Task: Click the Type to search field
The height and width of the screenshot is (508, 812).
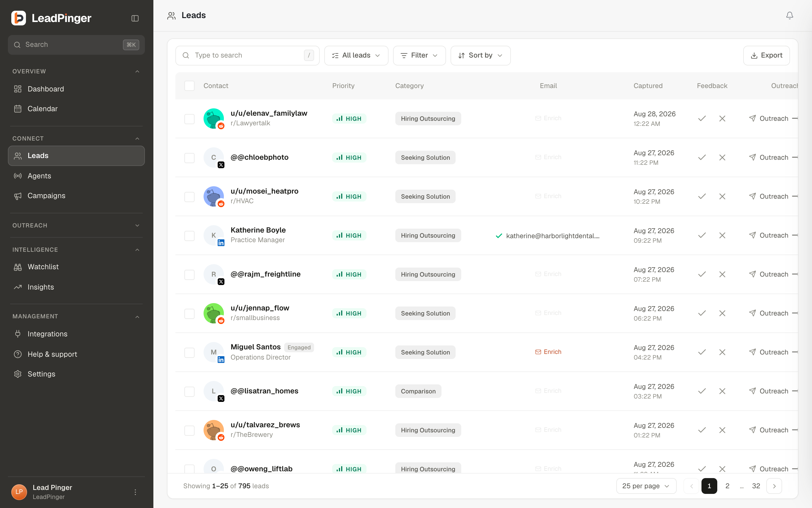Action: click(247, 55)
